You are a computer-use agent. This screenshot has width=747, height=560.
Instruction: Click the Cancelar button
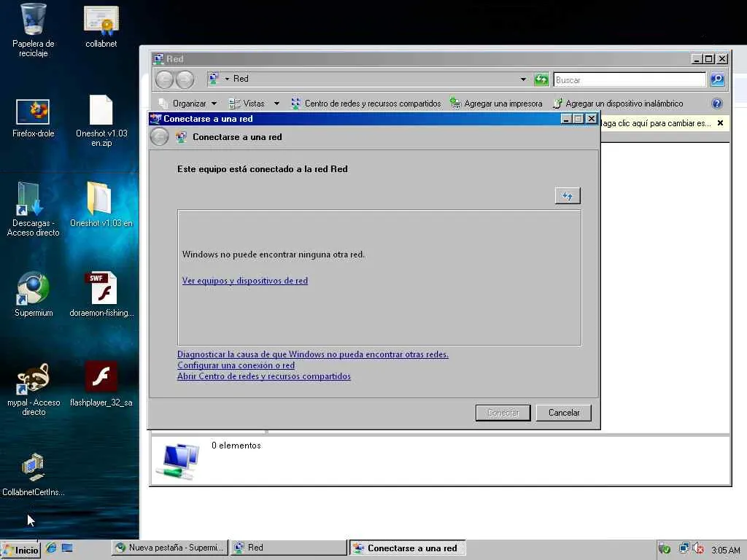coord(564,413)
